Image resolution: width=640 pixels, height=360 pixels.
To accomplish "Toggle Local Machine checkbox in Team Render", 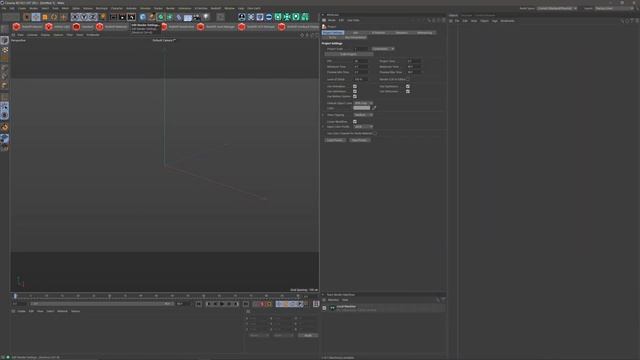I will (324, 308).
